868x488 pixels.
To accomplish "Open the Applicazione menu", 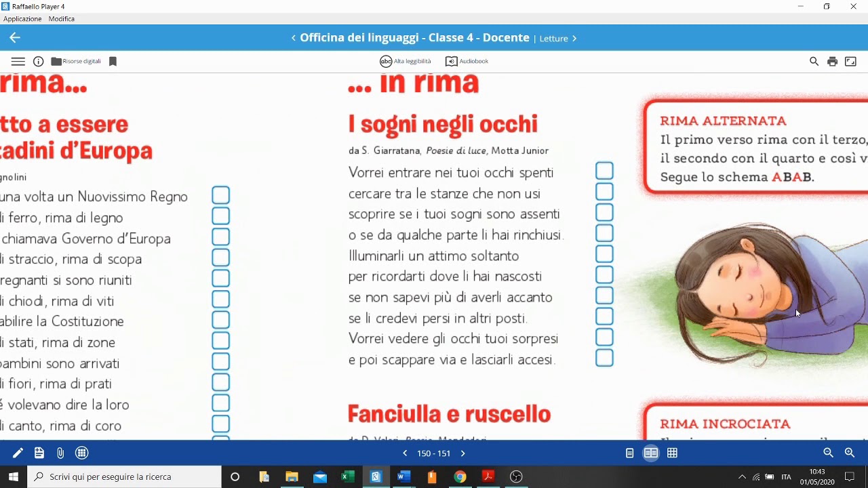I will tap(22, 19).
